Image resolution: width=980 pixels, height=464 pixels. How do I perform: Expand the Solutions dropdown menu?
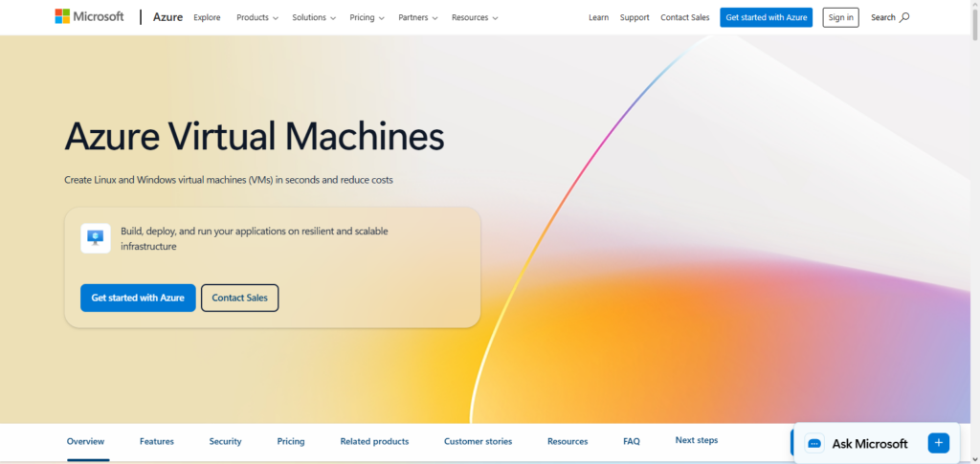pos(314,17)
